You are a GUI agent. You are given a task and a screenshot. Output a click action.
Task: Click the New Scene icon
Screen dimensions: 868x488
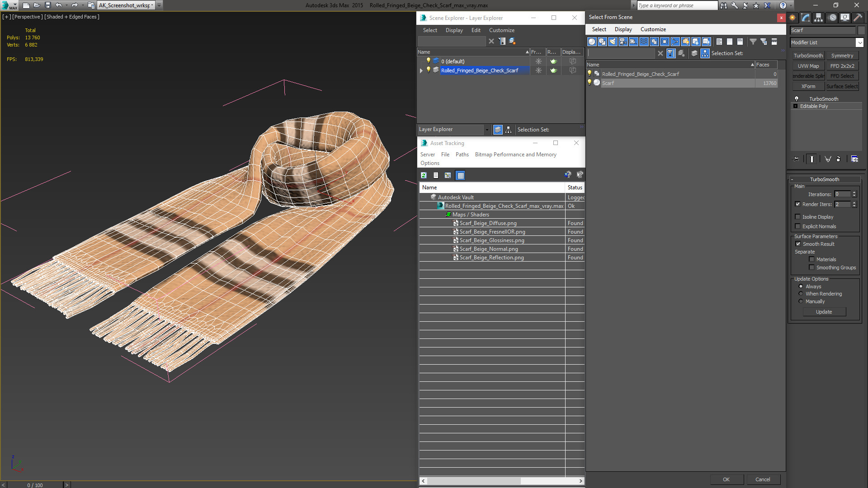26,5
